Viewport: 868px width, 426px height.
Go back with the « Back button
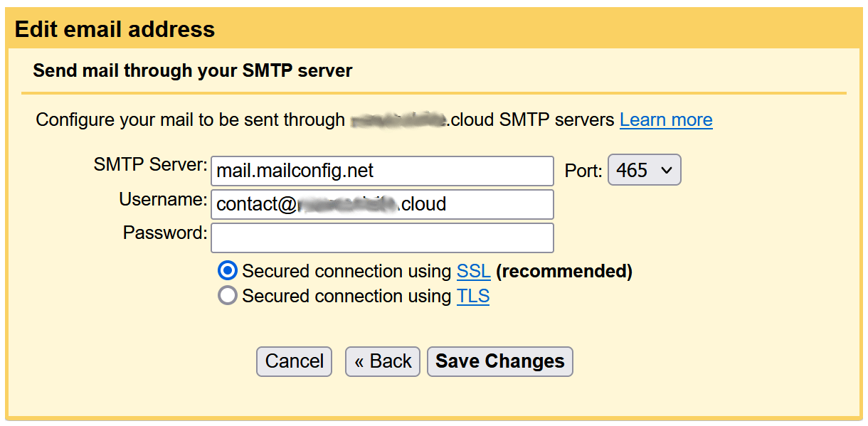tap(383, 361)
